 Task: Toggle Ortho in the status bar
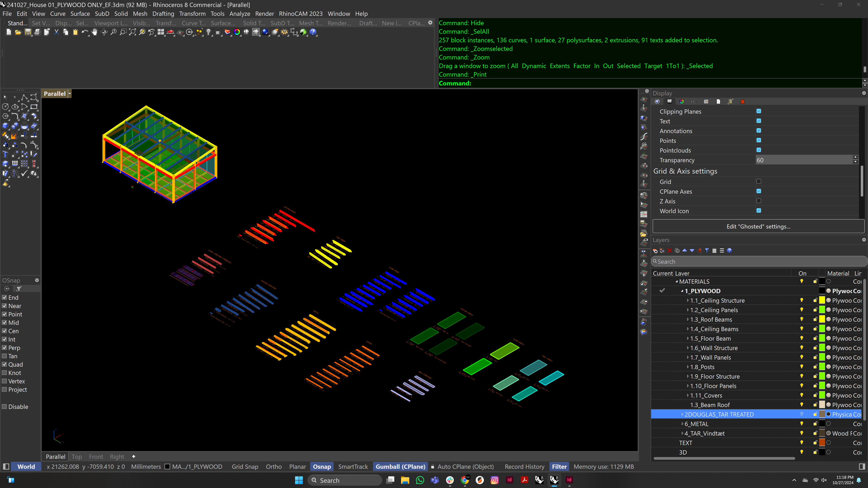[273, 467]
